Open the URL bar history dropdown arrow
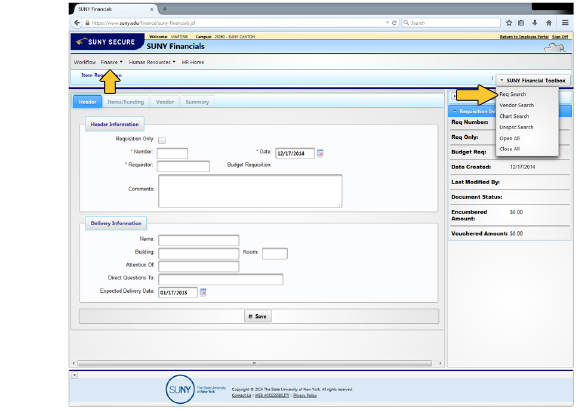 [387, 23]
